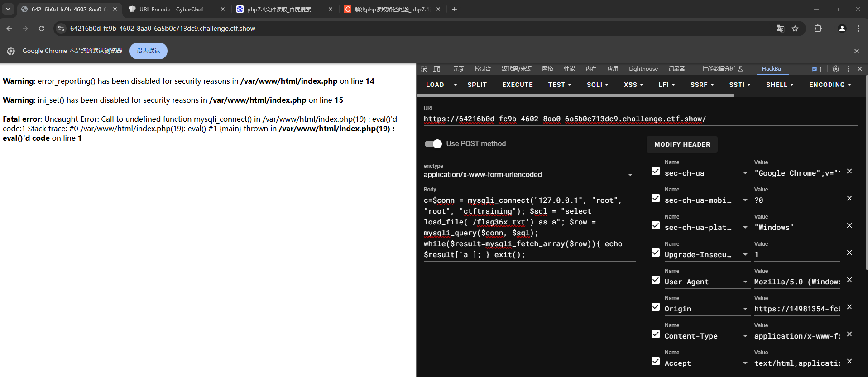Open DevTools settings gear
Viewport: 868px width, 377px height.
click(836, 69)
